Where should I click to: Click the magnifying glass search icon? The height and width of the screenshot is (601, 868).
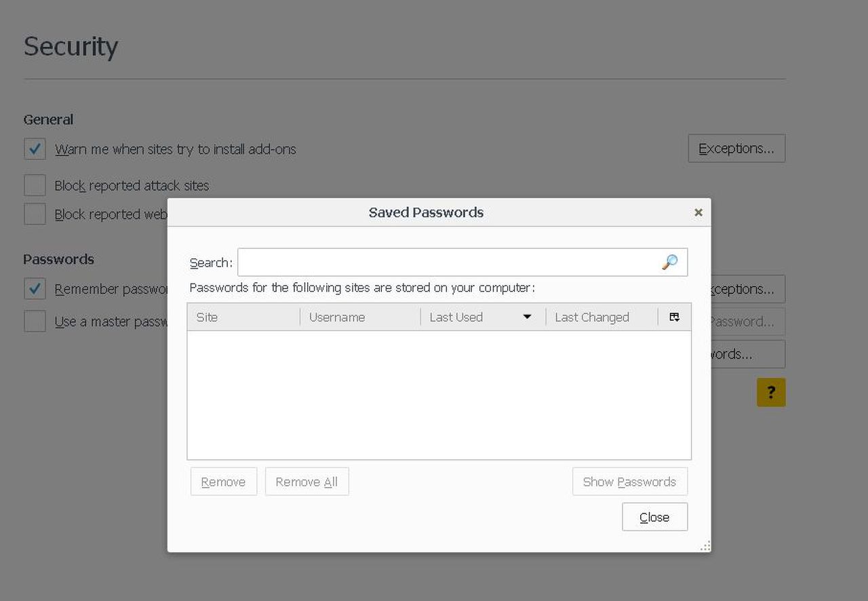(x=669, y=263)
